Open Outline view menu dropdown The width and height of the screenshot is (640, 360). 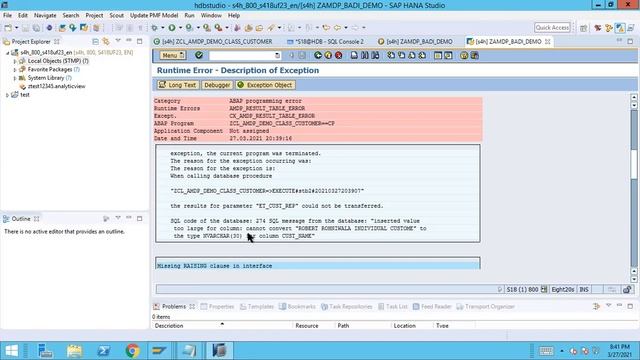[118, 218]
